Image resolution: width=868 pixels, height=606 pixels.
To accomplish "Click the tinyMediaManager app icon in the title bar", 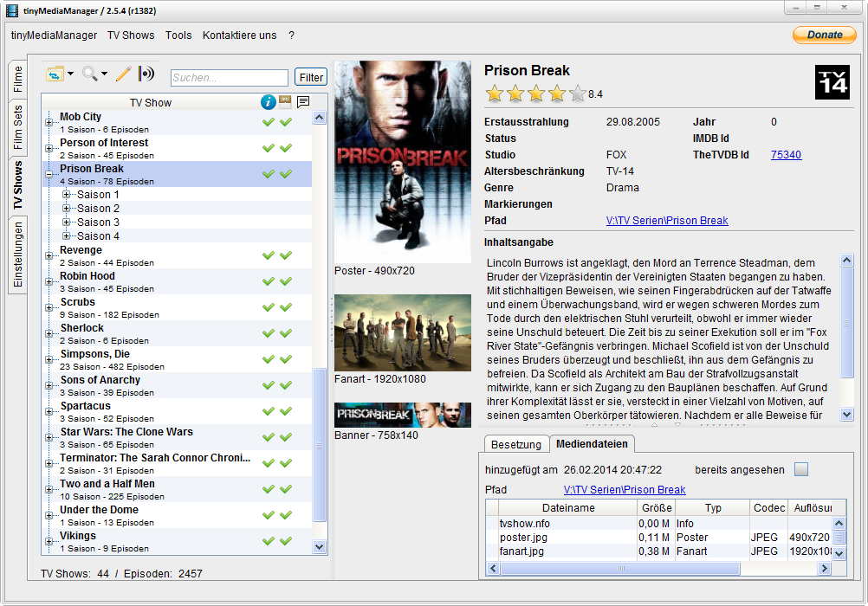I will click(x=11, y=10).
